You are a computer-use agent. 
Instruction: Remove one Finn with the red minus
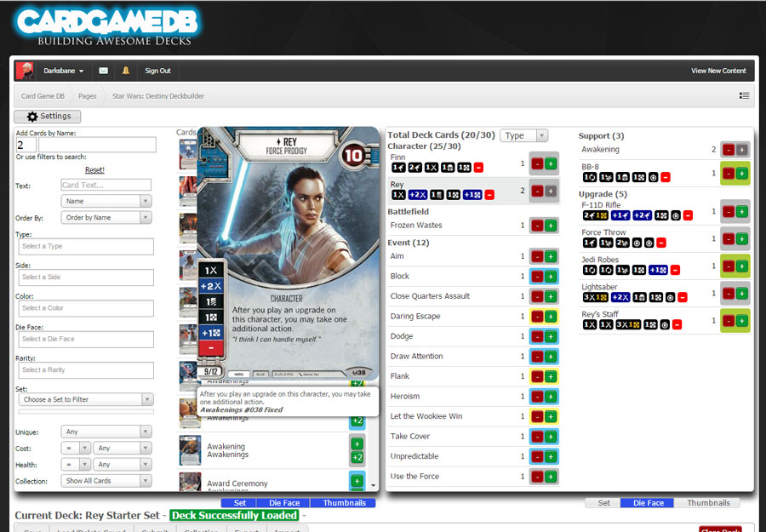(537, 163)
